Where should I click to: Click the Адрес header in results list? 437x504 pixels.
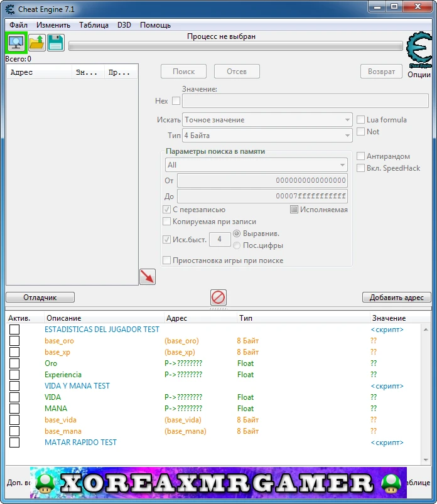[x=40, y=72]
